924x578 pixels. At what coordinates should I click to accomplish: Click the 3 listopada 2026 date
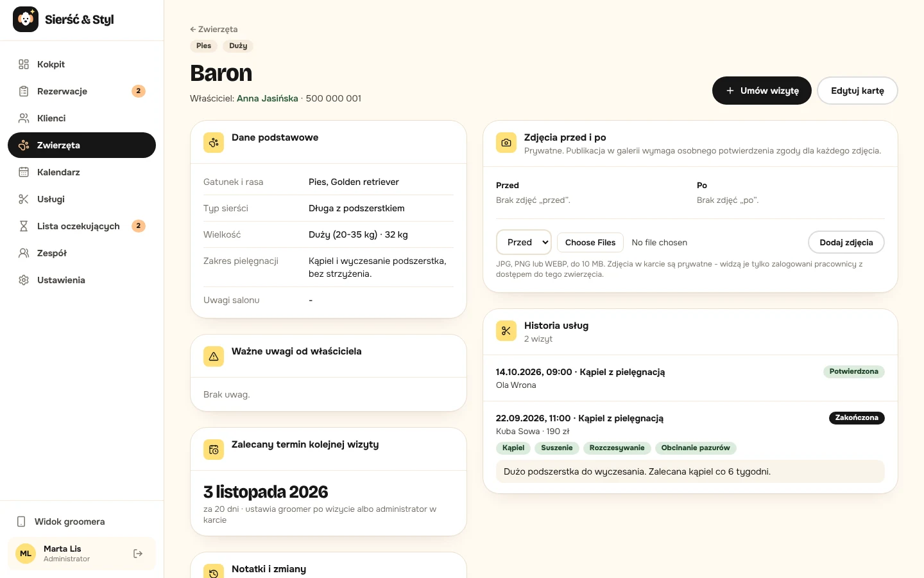[x=266, y=492]
